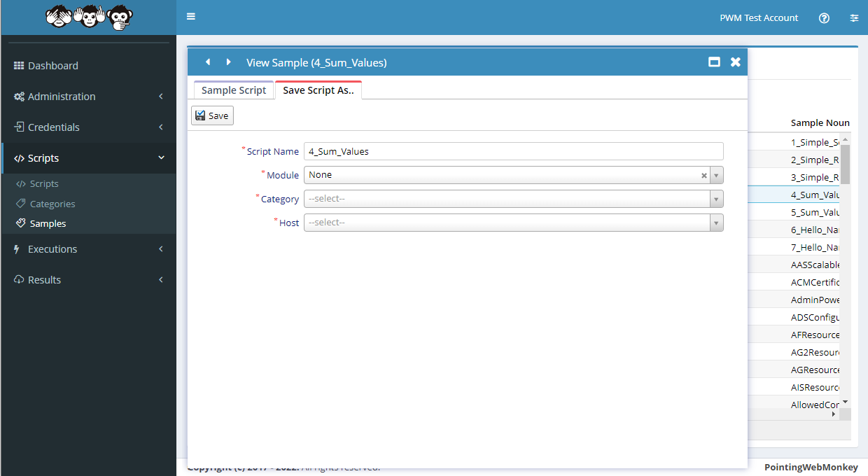Open the settings sliders icon in header

coord(854,18)
